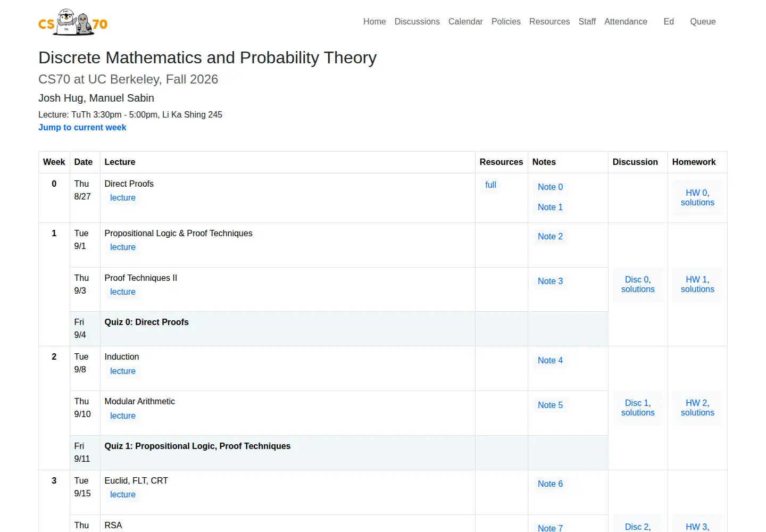Viewport: 766px width, 532px height.
Task: Open lecture link for Propositional Logic
Action: click(x=123, y=247)
